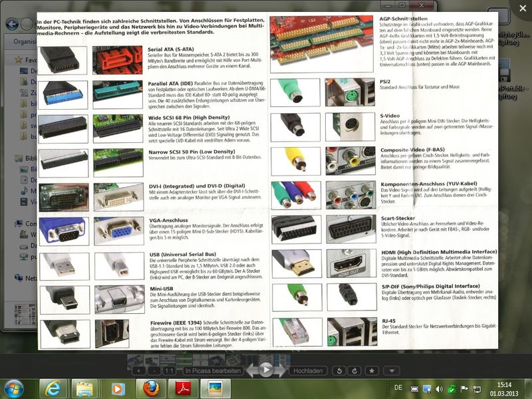
Task: Select the Favoriten star in Explorer sidebar
Action: coord(19,60)
